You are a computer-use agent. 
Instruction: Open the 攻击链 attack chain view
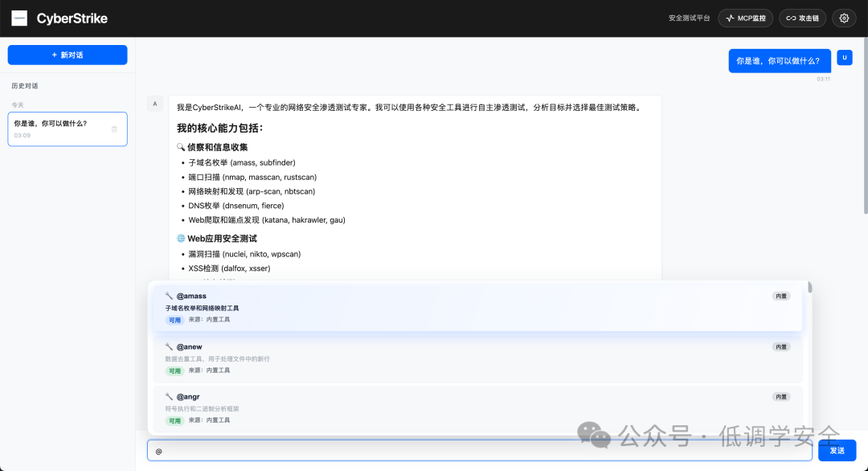(x=803, y=18)
